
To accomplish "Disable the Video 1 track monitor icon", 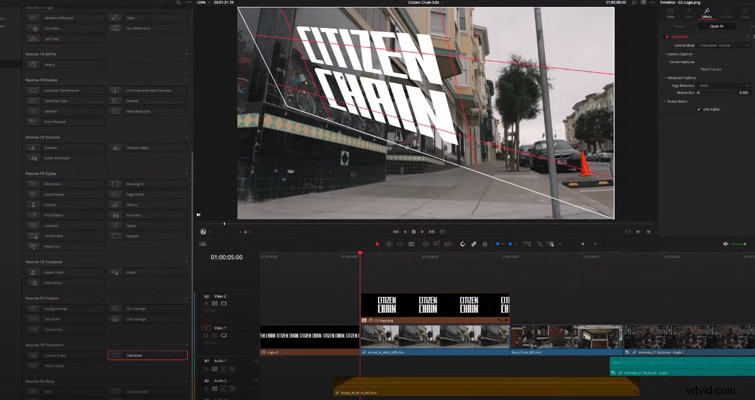I will click(x=224, y=335).
